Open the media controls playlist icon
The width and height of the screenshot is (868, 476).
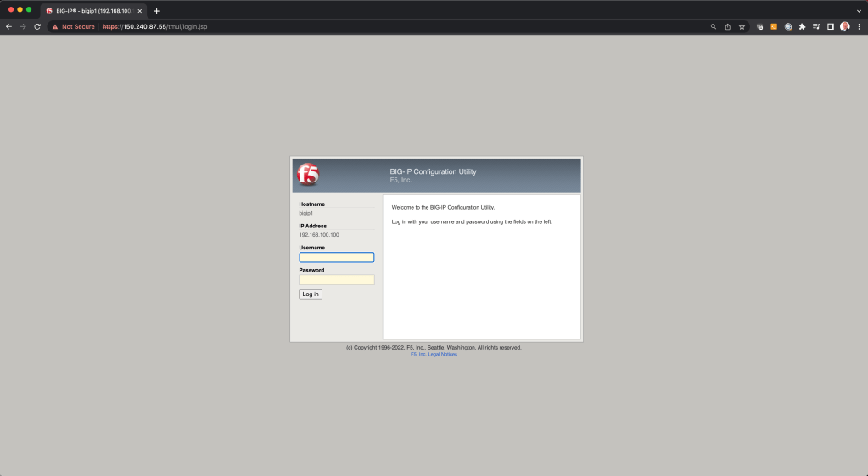(x=816, y=26)
